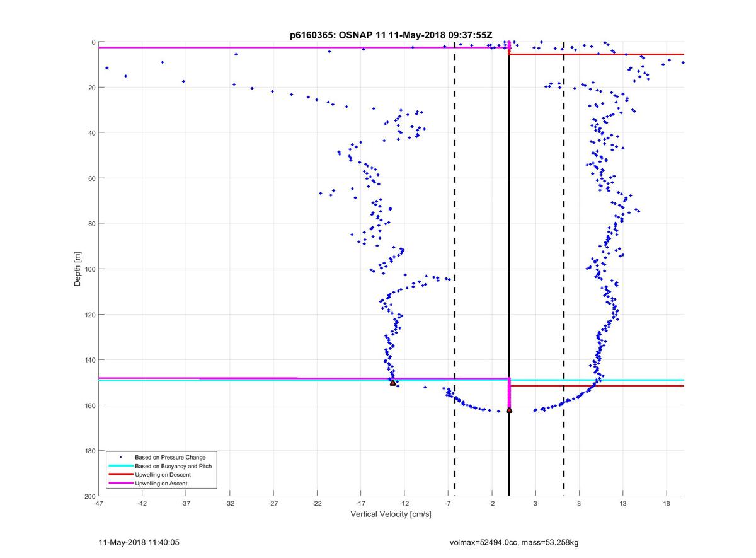
Task: Click y-axis tick label 140
Action: point(89,360)
